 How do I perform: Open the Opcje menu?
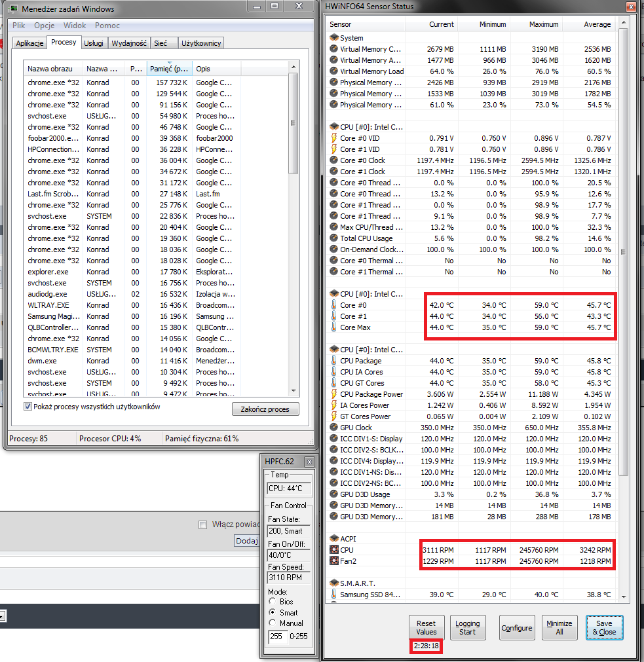[x=45, y=26]
